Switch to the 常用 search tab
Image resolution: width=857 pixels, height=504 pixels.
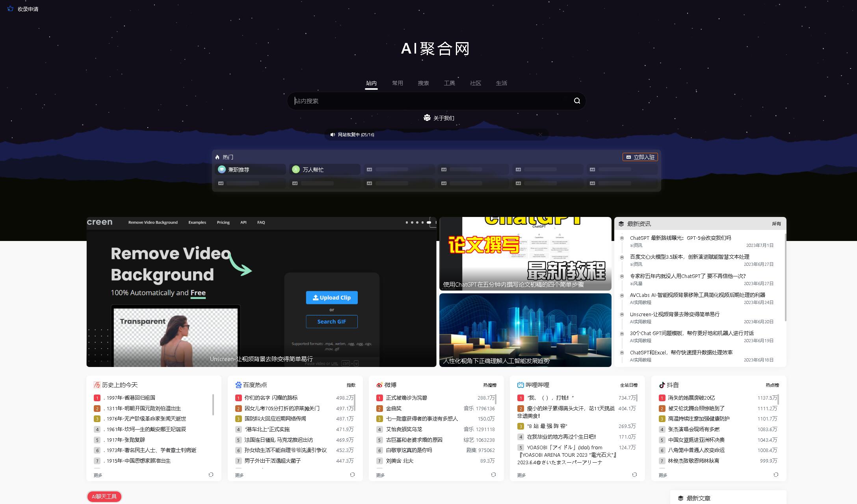point(398,83)
